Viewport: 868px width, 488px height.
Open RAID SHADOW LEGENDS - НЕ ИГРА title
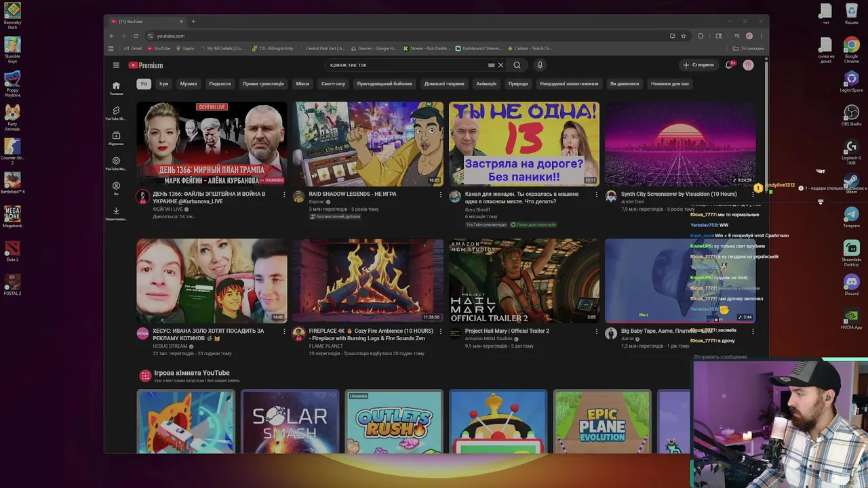tap(353, 194)
